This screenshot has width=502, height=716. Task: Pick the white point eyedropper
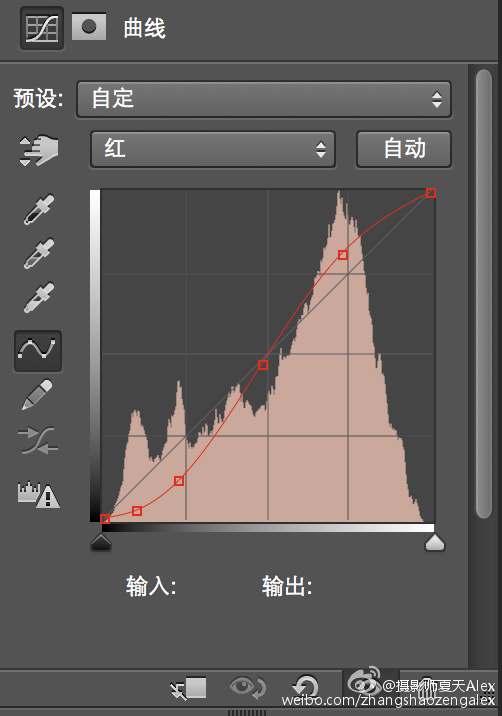[38, 297]
